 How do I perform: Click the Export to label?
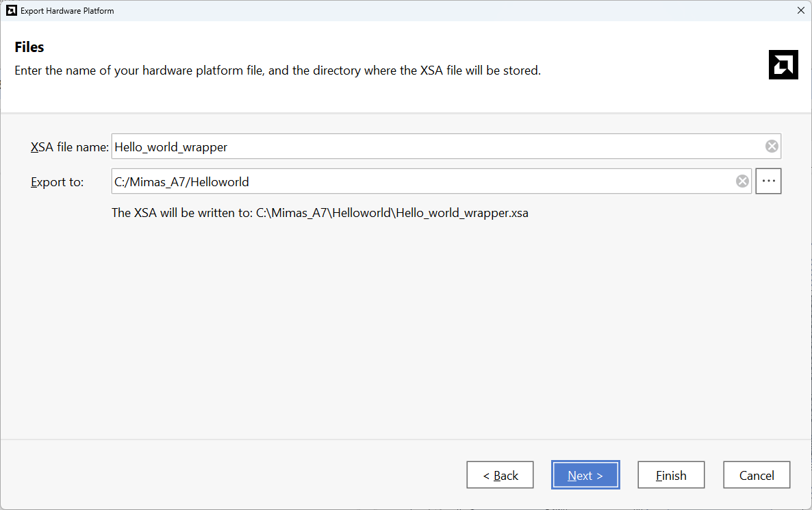pos(57,182)
